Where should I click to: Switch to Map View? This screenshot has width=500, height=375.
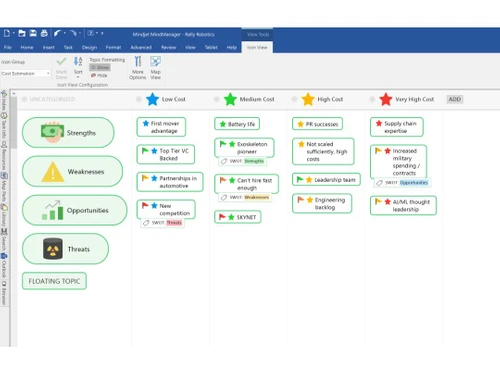[156, 68]
